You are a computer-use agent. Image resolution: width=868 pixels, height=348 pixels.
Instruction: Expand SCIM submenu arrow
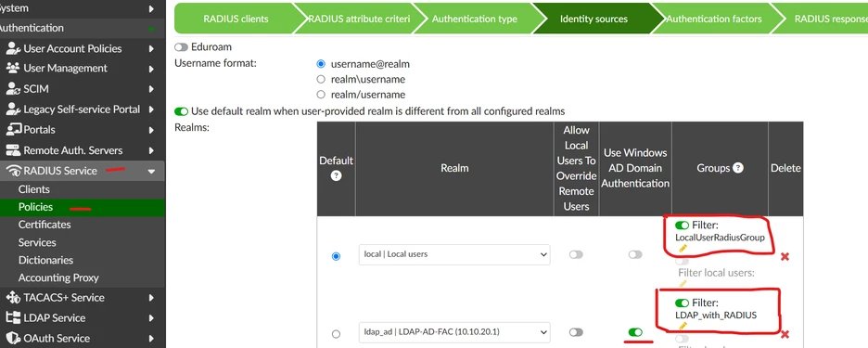tap(151, 89)
